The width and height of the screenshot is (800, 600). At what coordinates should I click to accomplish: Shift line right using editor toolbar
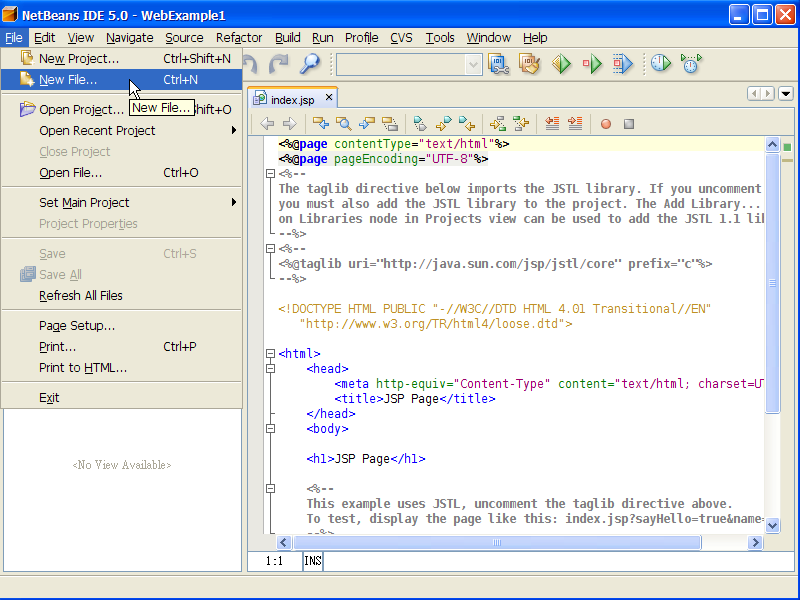(x=575, y=123)
